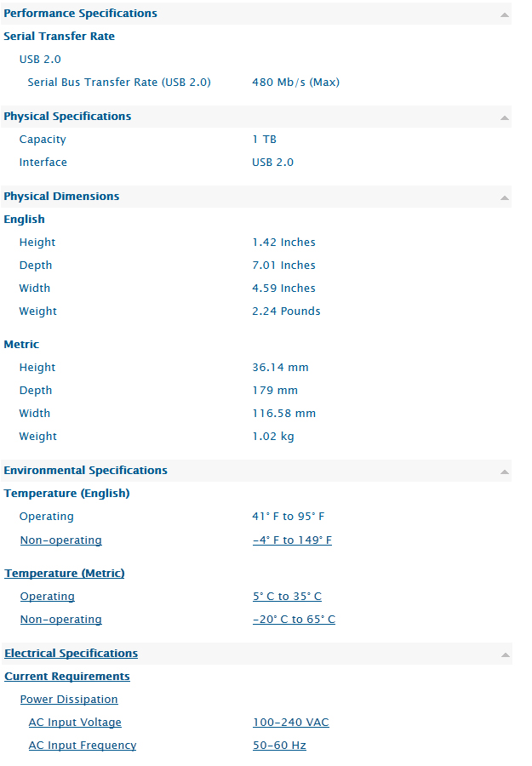Collapse the Physical Dimensions section arrow
532x766 pixels.
point(505,197)
